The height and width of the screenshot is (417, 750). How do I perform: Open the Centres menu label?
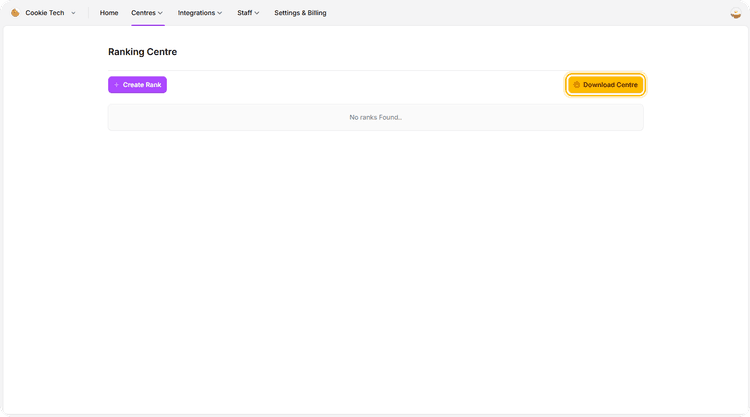(143, 13)
